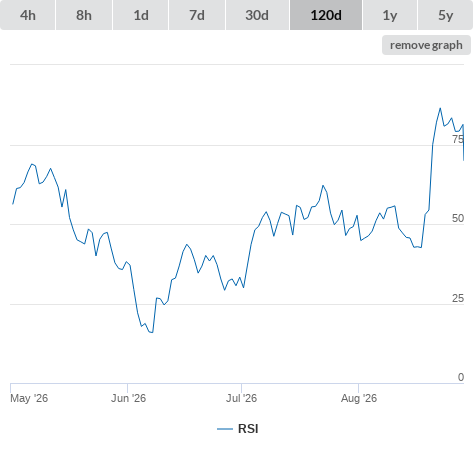Switch to the 4h time range

28,15
